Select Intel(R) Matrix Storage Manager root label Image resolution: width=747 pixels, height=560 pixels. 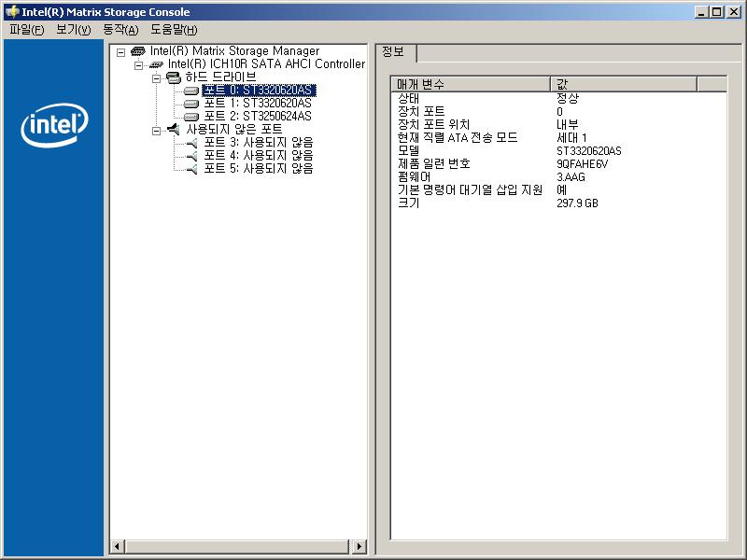235,51
